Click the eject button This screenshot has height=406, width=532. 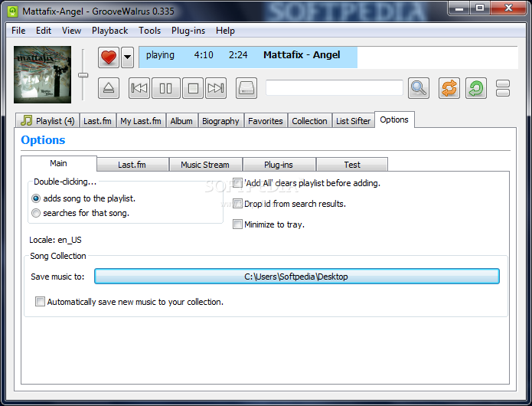point(109,88)
